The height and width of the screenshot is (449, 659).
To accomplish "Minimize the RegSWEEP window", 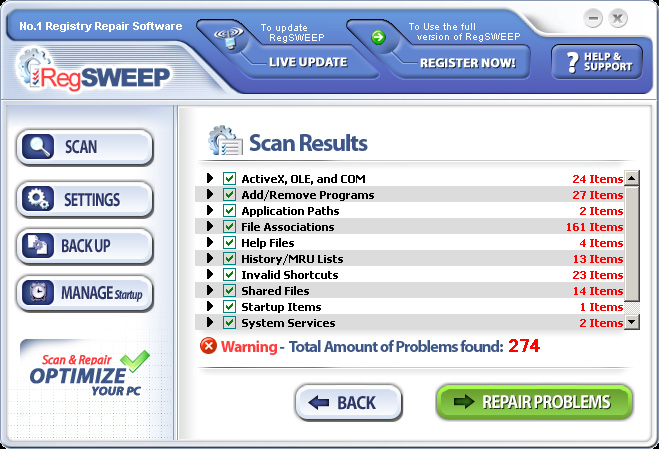I will (x=593, y=18).
